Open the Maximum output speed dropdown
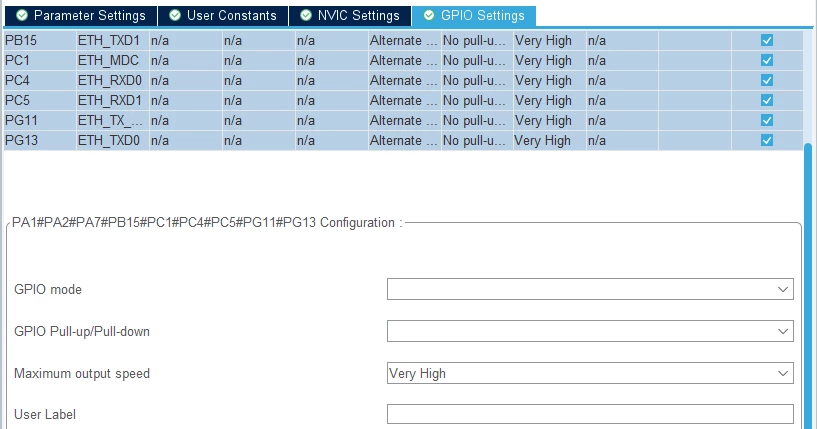817x429 pixels. tap(590, 373)
